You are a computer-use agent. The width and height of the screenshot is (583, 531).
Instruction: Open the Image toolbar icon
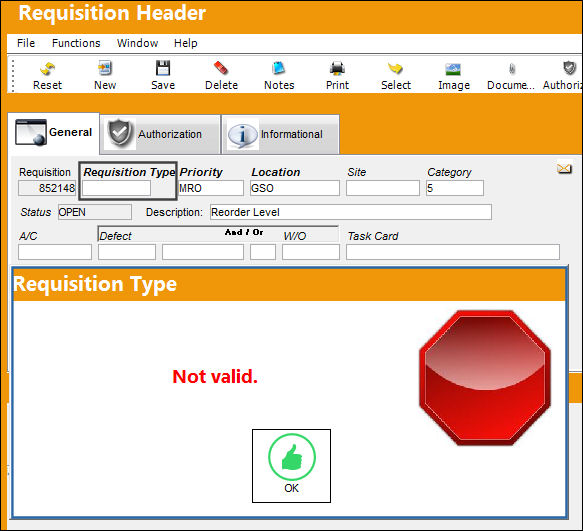[453, 69]
